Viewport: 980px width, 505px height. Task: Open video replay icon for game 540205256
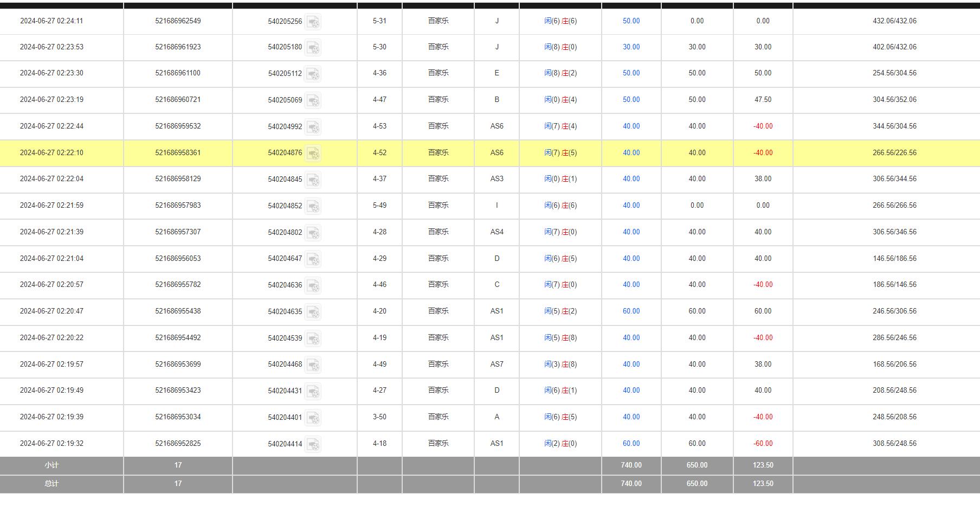tap(313, 22)
